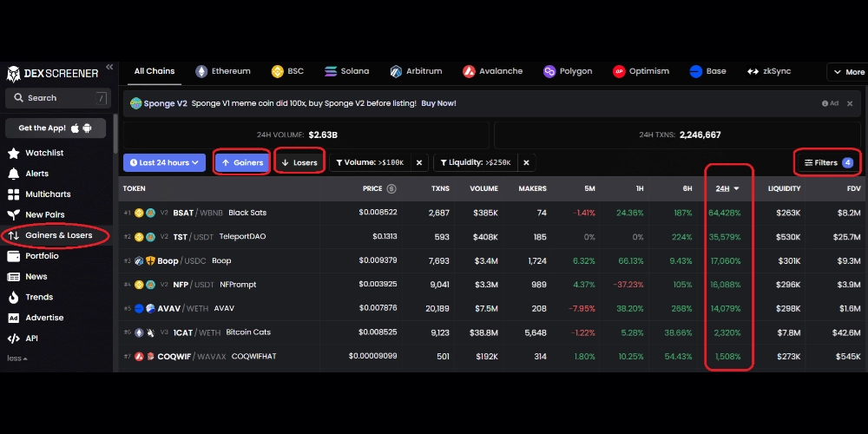
Task: Follow the Buy Now! ad link
Action: pyautogui.click(x=438, y=103)
